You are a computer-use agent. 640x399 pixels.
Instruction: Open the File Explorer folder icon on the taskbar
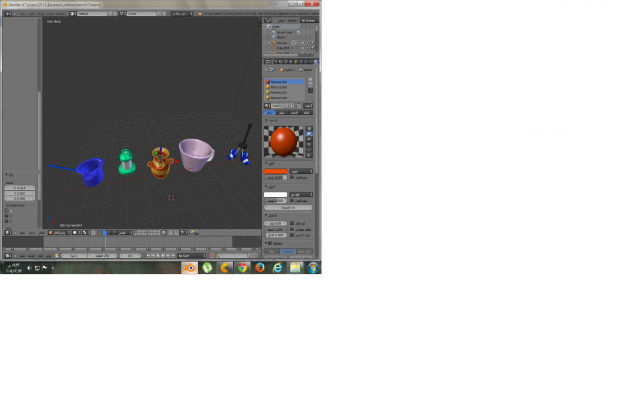point(295,268)
